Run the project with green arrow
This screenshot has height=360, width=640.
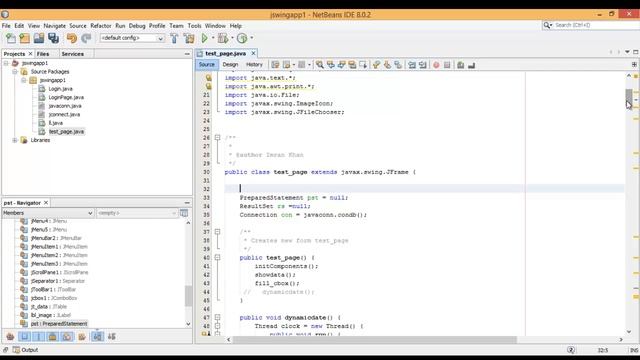204,38
